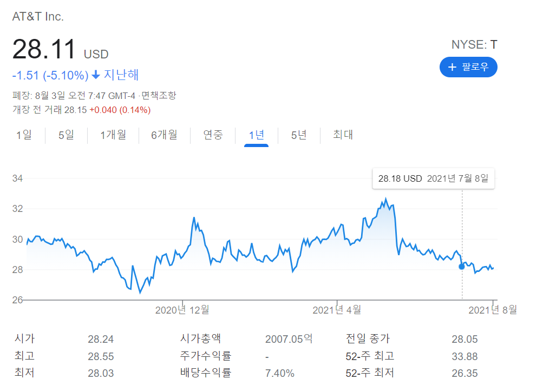Click the 전일 종가 value 28.05
Image resolution: width=543 pixels, height=392 pixels.
pyautogui.click(x=465, y=339)
